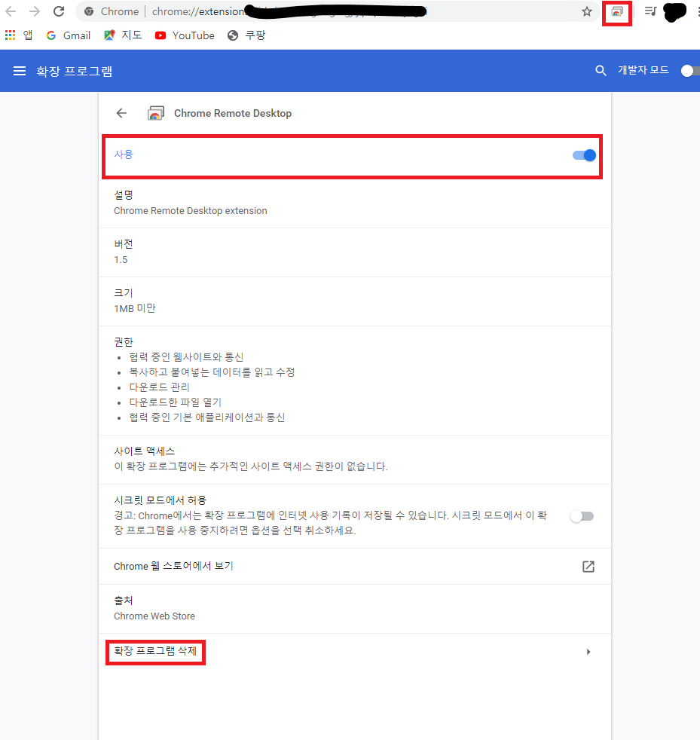Click the 다운로드한 파일 열기 permission line
700x740 pixels.
coord(175,402)
